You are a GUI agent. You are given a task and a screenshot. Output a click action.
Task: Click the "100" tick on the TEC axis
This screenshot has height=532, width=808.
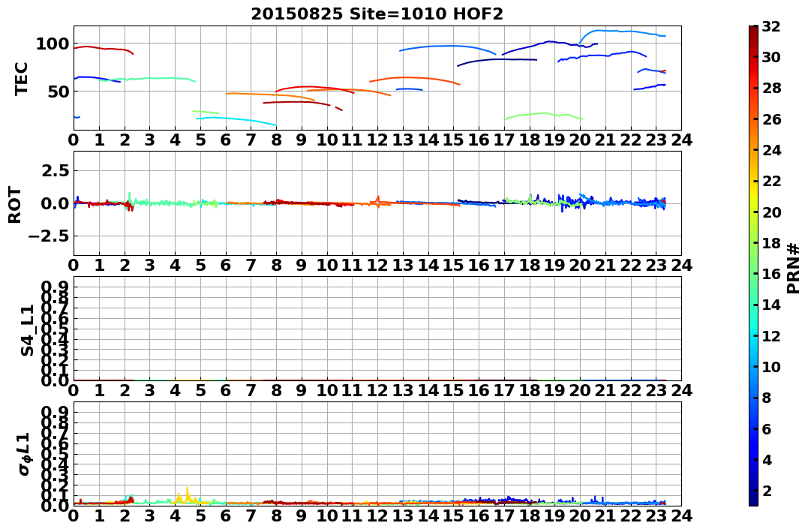(x=52, y=44)
